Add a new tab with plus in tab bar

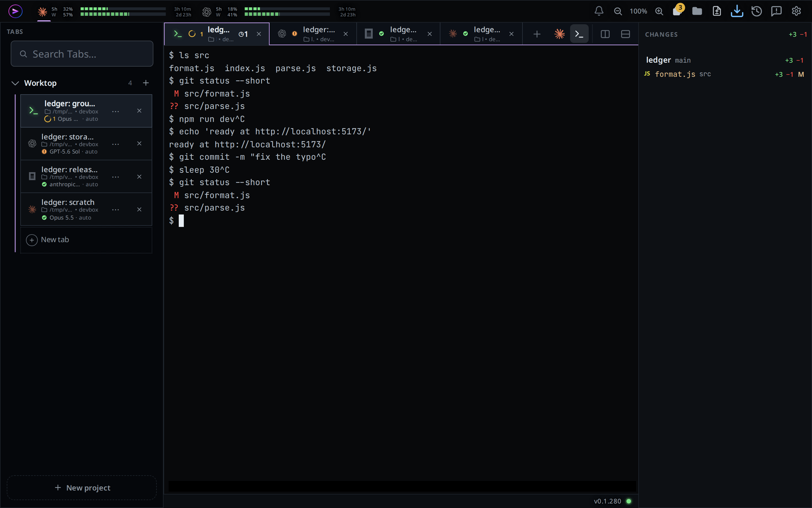tap(537, 34)
